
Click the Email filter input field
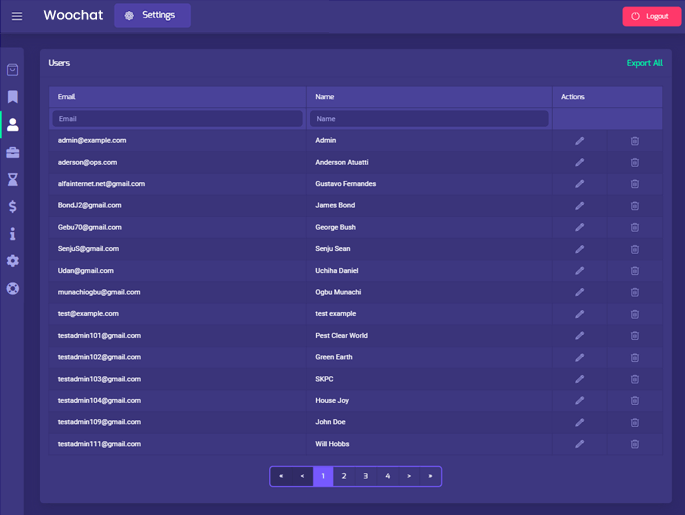[x=177, y=119]
